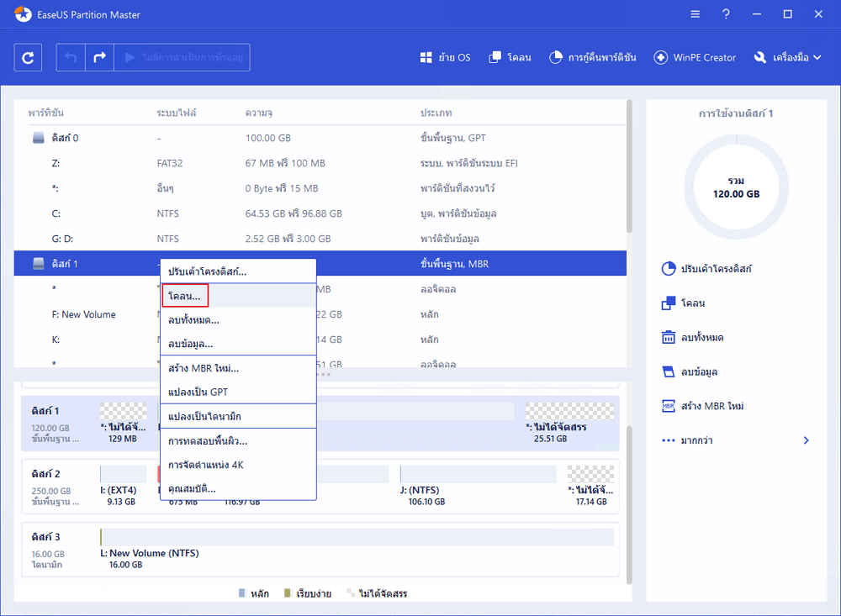Choose แปลงเป็น GPT from the context menu
841x616 pixels.
click(238, 392)
